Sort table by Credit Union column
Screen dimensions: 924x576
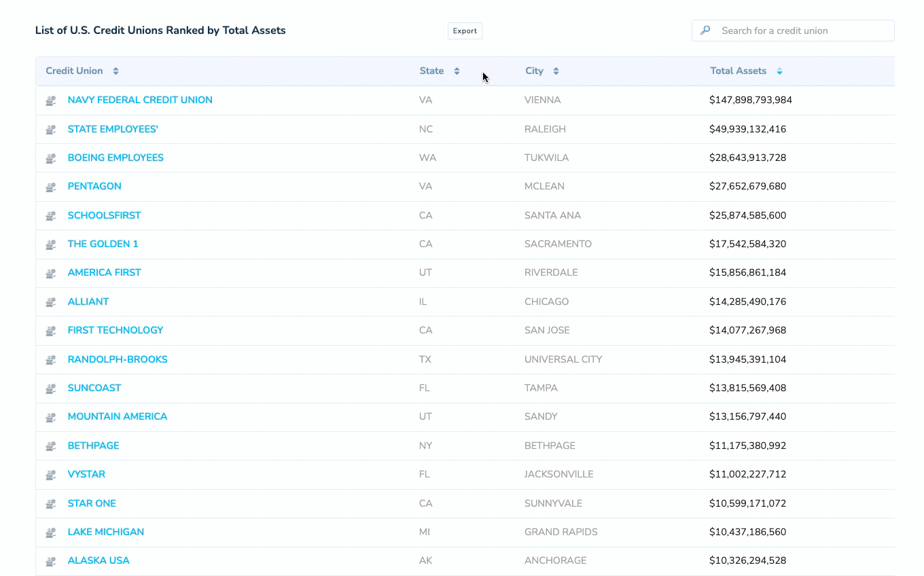115,71
